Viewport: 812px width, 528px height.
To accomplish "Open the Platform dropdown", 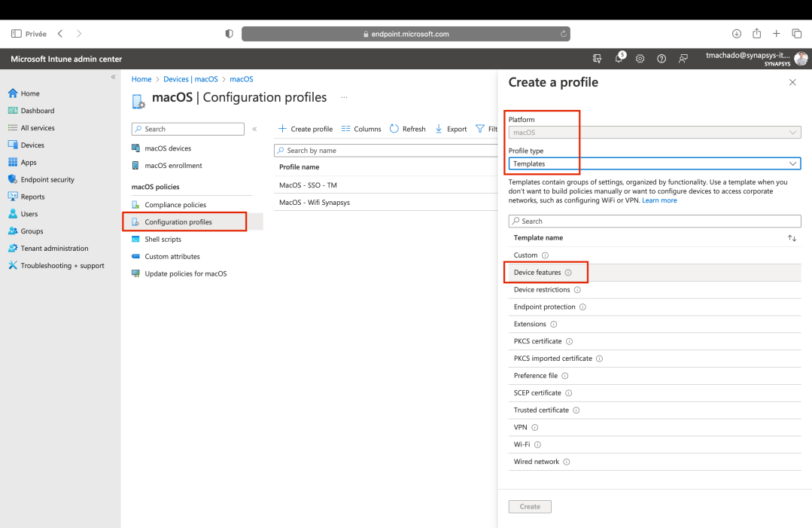I will [x=652, y=131].
